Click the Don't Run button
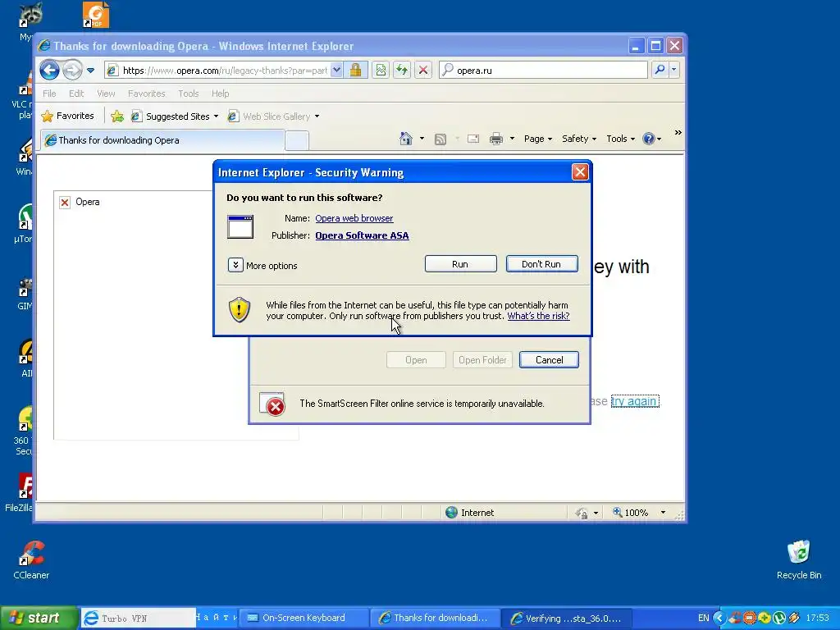This screenshot has width=840, height=630. pyautogui.click(x=541, y=264)
